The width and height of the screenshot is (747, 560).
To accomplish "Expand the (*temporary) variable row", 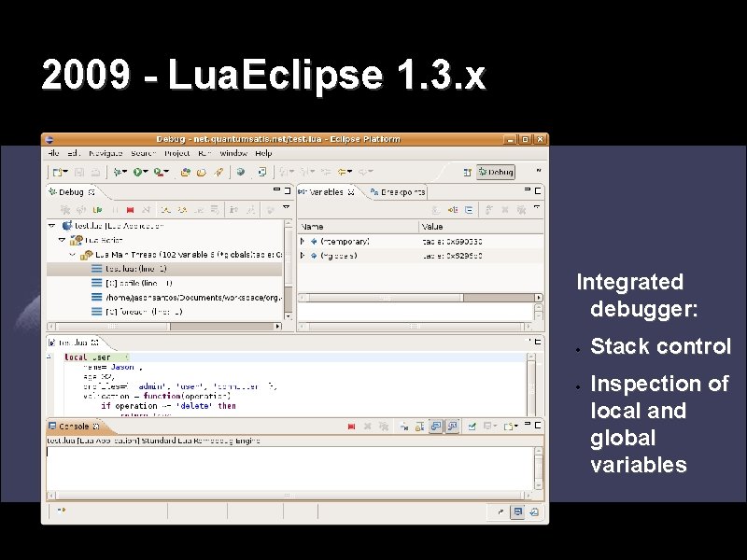I will click(302, 242).
